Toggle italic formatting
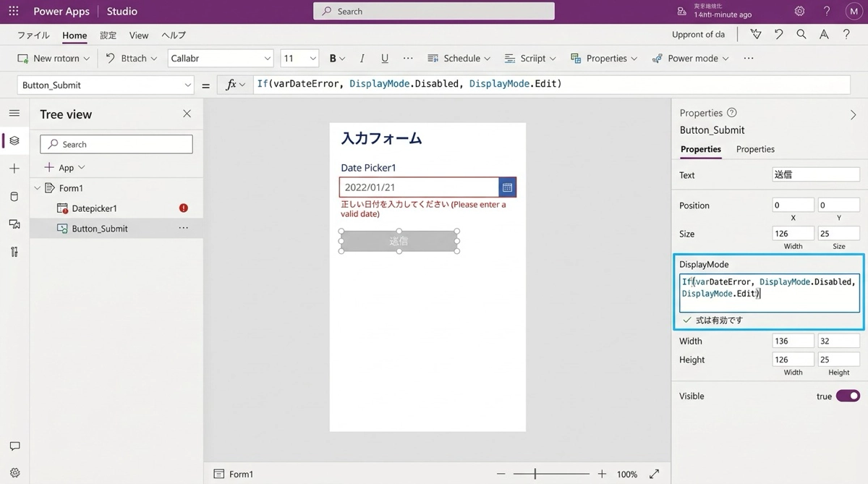This screenshot has width=868, height=484. (362, 59)
